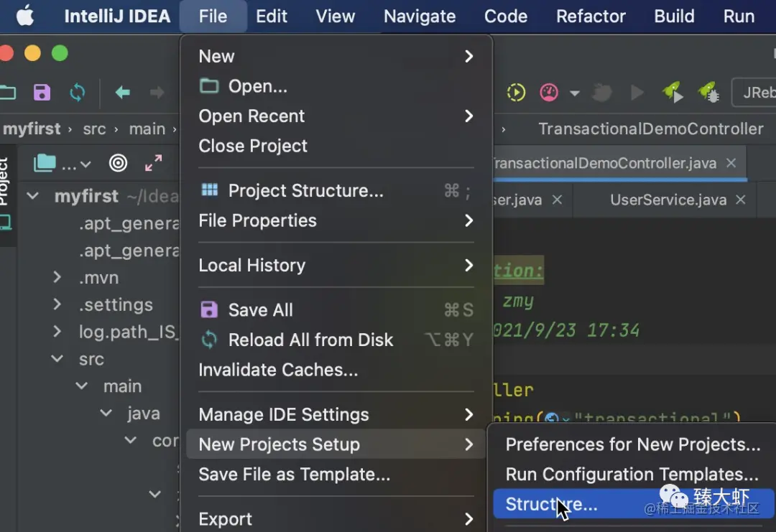Click the Profiler toolbar icon
This screenshot has height=532, width=776.
(549, 93)
